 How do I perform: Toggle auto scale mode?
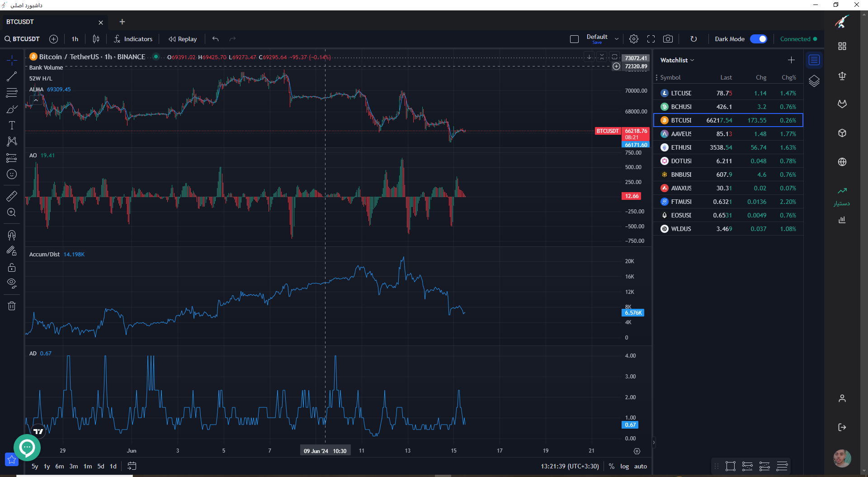(641, 466)
